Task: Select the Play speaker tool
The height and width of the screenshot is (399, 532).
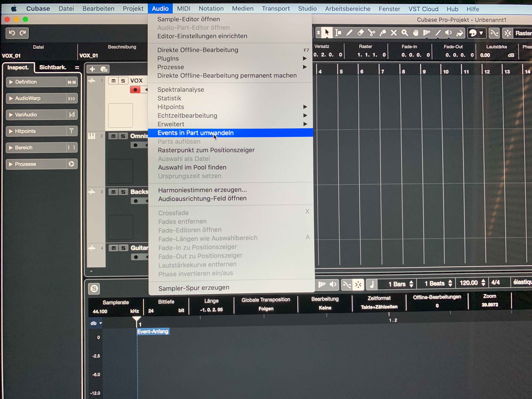Action: point(448,33)
